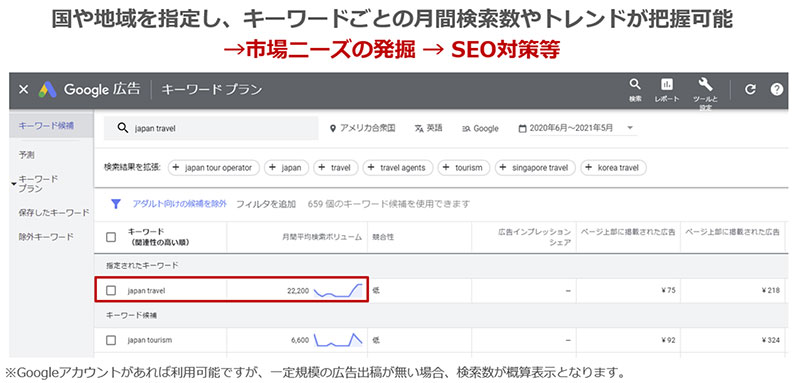Click the japan travel trend sparkline
The image size is (800, 383).
[x=338, y=291]
